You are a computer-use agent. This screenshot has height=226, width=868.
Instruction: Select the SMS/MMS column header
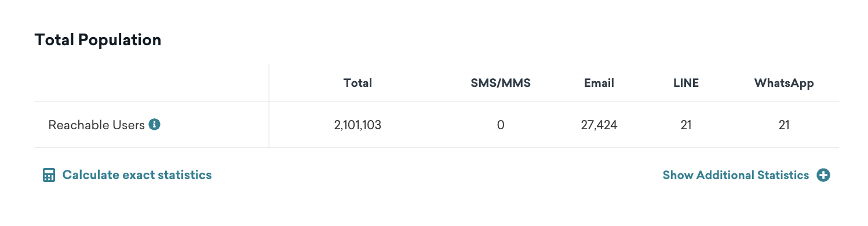[501, 83]
